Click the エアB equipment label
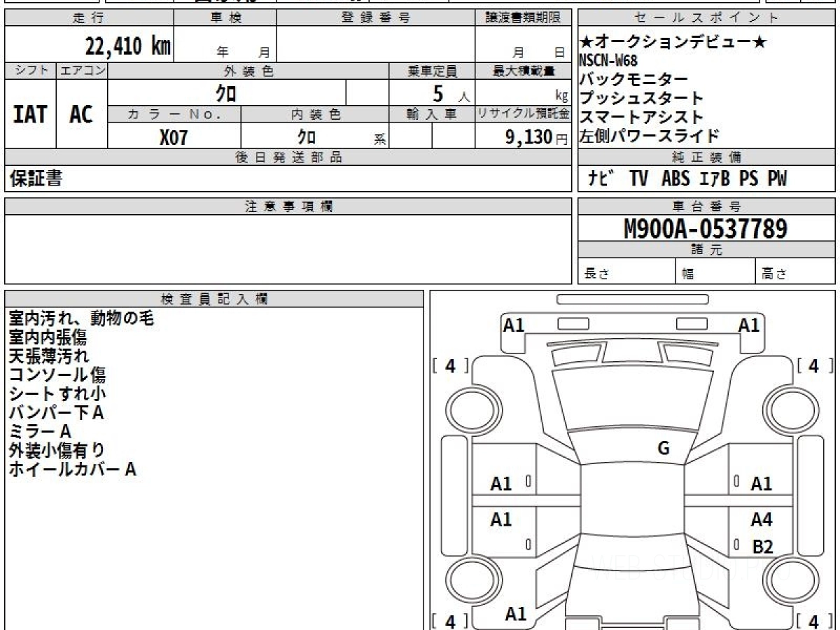840x630 pixels. (715, 179)
